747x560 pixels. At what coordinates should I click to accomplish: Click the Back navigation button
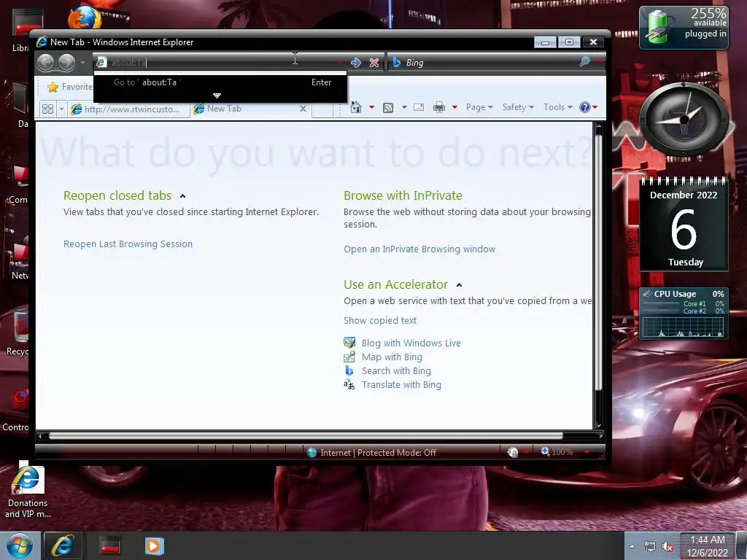coord(46,63)
